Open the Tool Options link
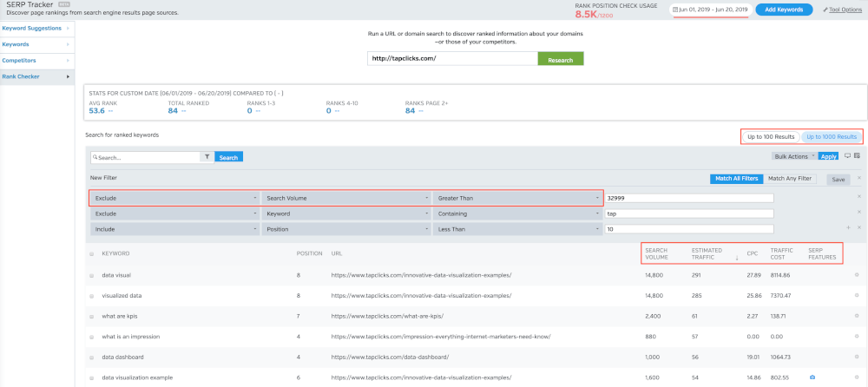Image resolution: width=868 pixels, height=387 pixels. pyautogui.click(x=845, y=10)
